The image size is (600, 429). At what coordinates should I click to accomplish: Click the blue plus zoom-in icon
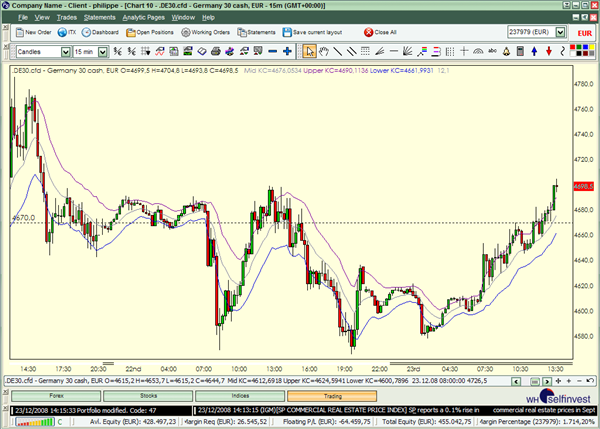coord(287,51)
